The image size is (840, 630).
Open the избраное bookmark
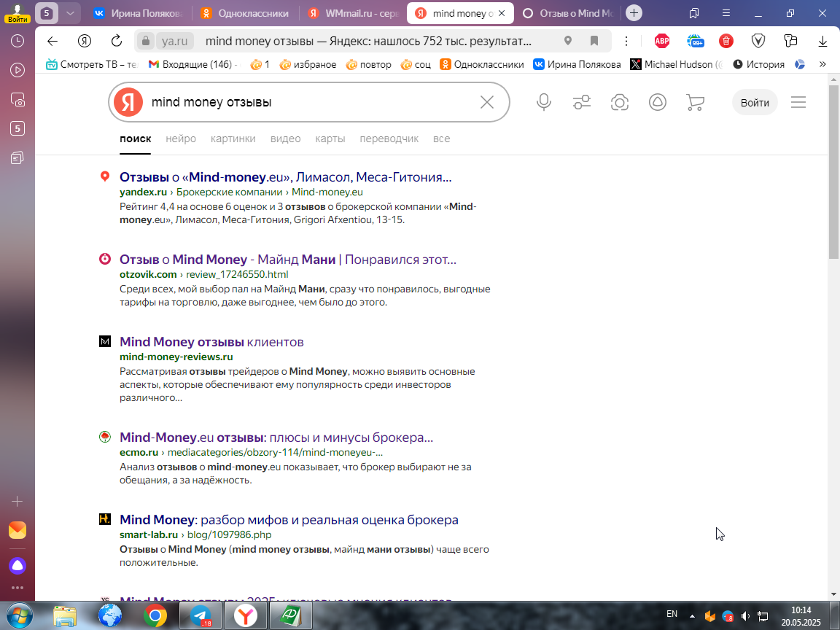[308, 64]
